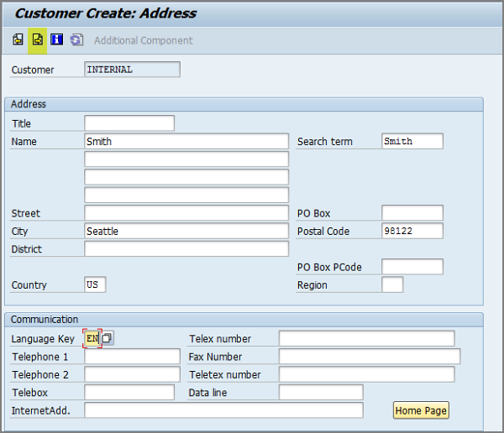The height and width of the screenshot is (433, 504).
Task: Focus the Telephone 1 field
Action: pyautogui.click(x=132, y=357)
